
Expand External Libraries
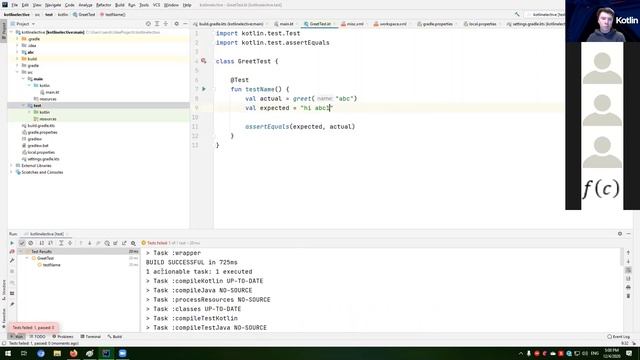tap(12, 166)
